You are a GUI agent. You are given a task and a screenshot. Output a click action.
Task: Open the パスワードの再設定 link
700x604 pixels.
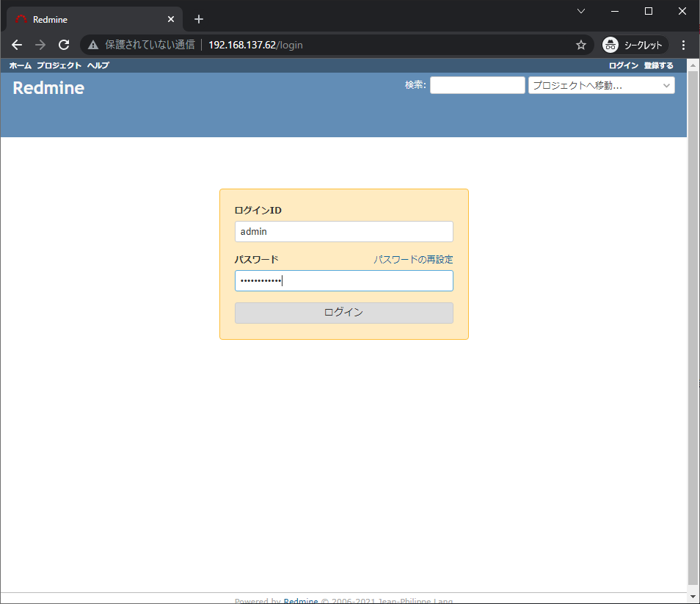412,259
